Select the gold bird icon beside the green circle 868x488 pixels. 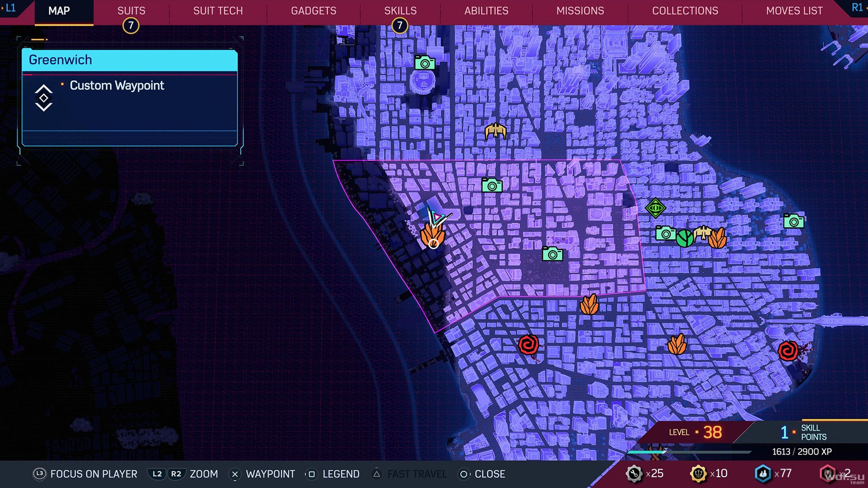(703, 232)
